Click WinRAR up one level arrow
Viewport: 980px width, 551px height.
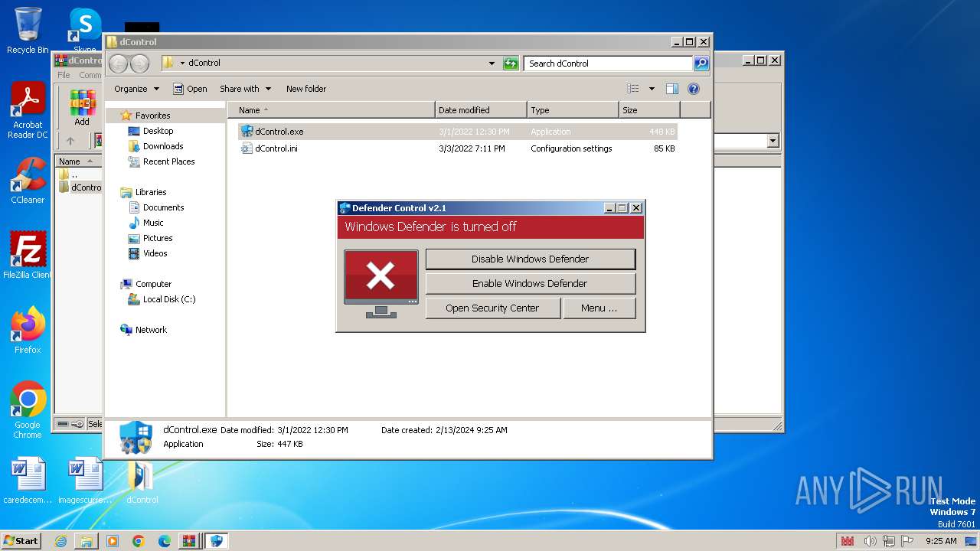(70, 141)
